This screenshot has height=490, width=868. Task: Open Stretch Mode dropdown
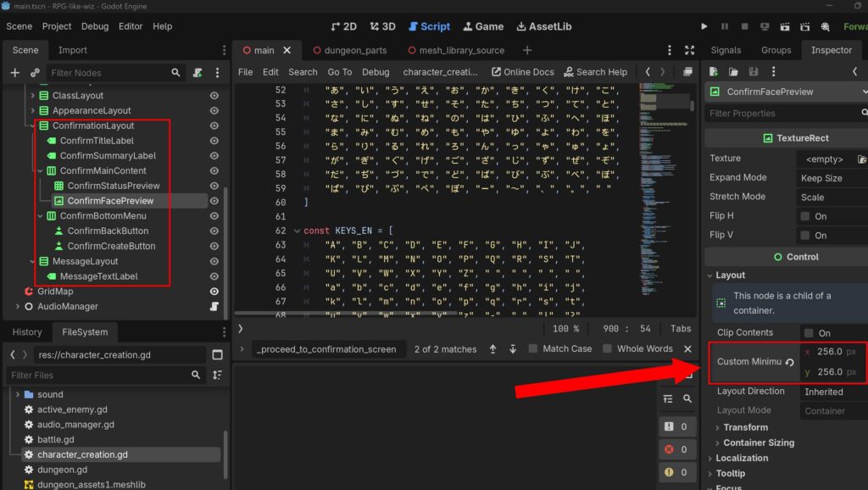pyautogui.click(x=832, y=198)
